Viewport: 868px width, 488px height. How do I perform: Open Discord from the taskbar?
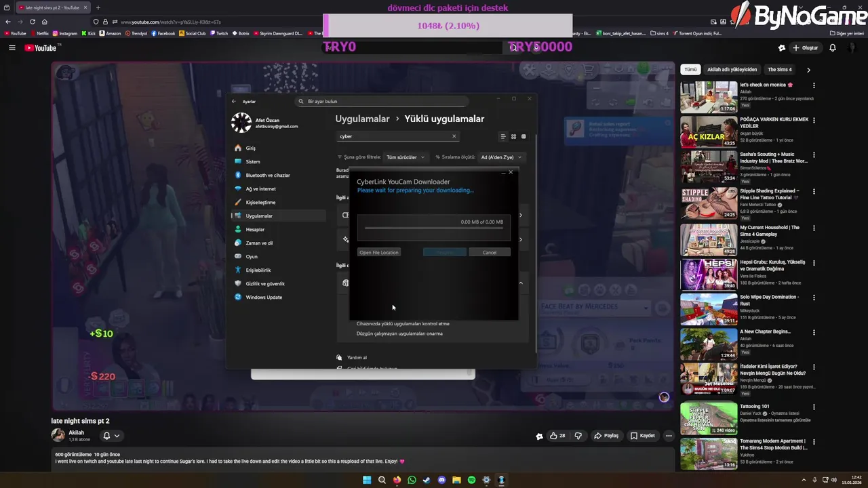441,480
